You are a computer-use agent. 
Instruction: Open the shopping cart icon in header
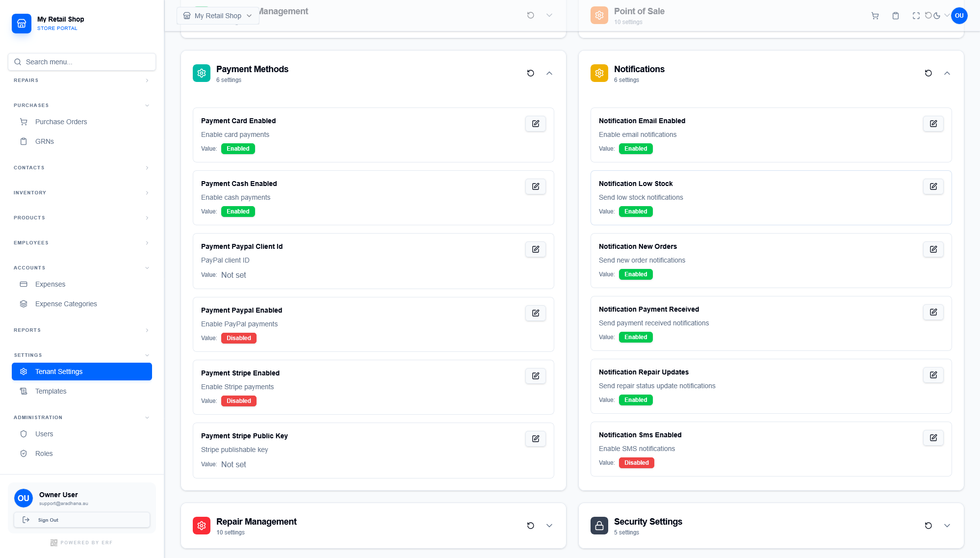click(x=875, y=16)
